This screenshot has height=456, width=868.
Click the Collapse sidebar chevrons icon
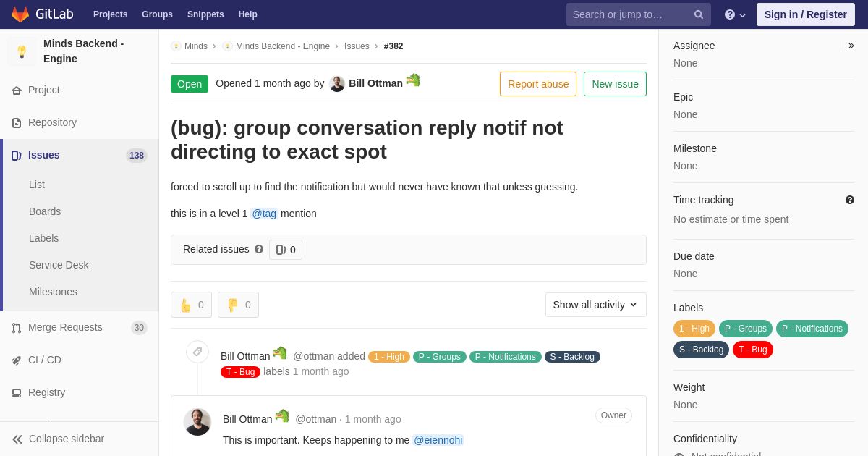[x=17, y=439]
